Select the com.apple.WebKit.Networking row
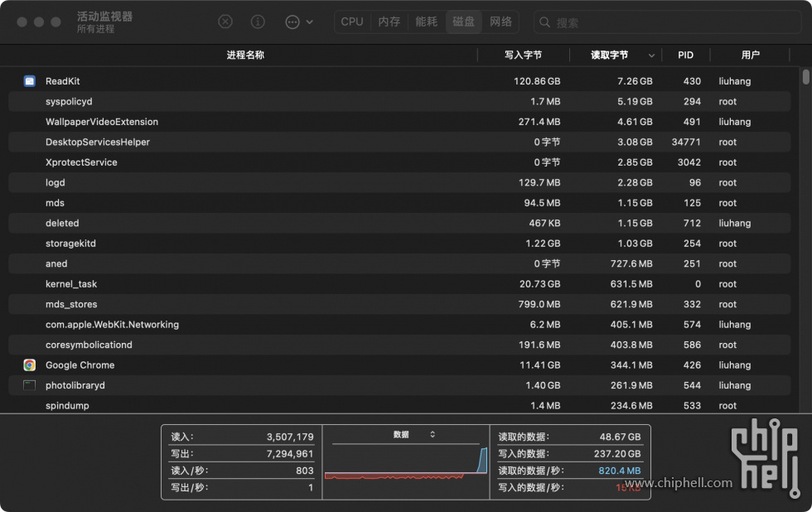This screenshot has width=812, height=512. [399, 325]
